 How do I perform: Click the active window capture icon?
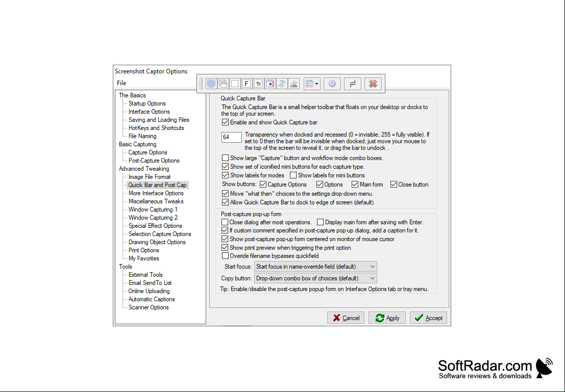[x=223, y=84]
